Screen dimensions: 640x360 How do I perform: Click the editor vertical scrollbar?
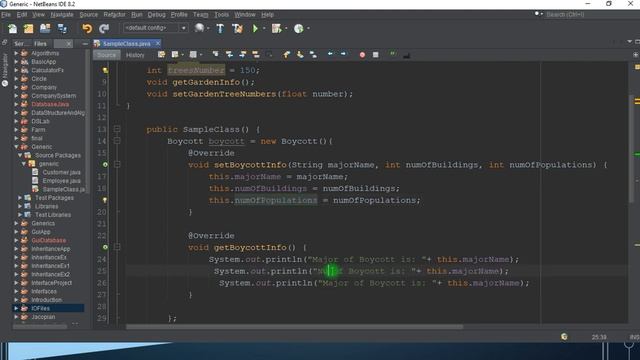[631, 150]
